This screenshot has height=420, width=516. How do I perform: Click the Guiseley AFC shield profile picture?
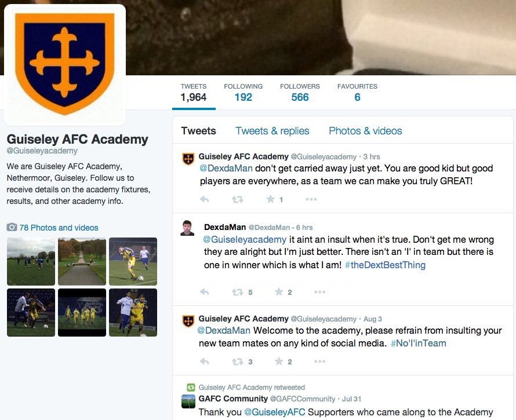(x=65, y=64)
